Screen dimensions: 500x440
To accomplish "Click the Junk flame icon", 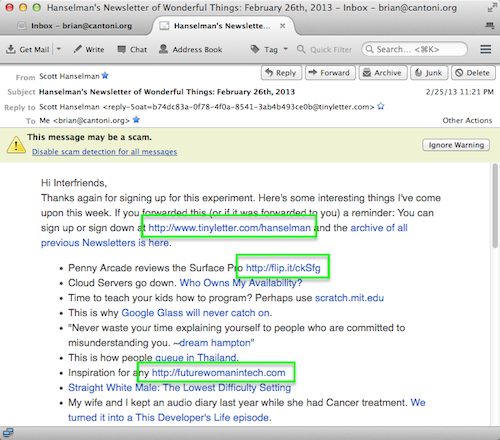I will [x=418, y=72].
